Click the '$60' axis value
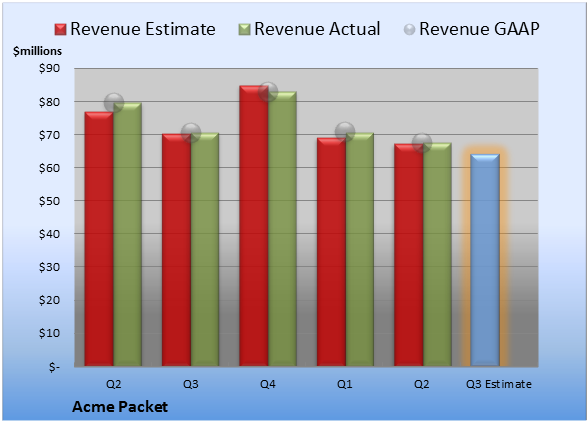This screenshot has width=588, height=422. tap(50, 168)
